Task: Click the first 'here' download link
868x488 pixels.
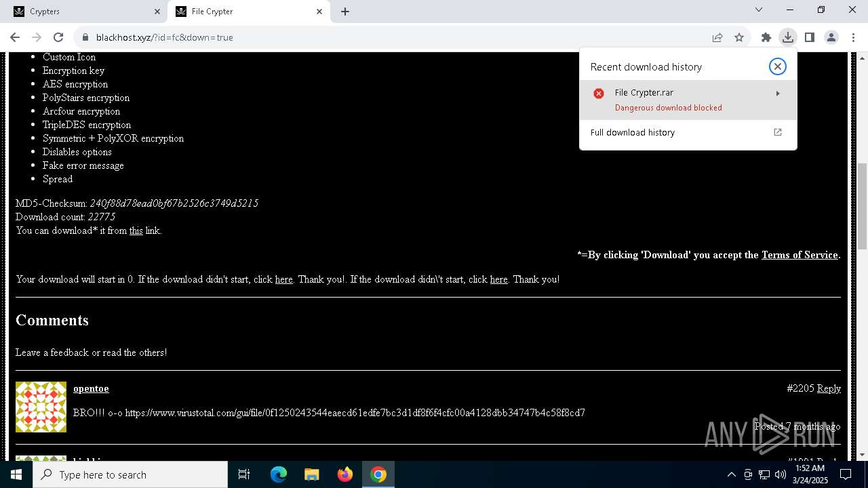Action: click(x=283, y=279)
